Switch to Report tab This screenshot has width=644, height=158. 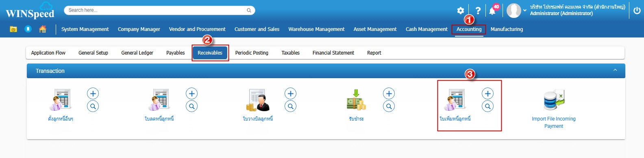coord(374,53)
